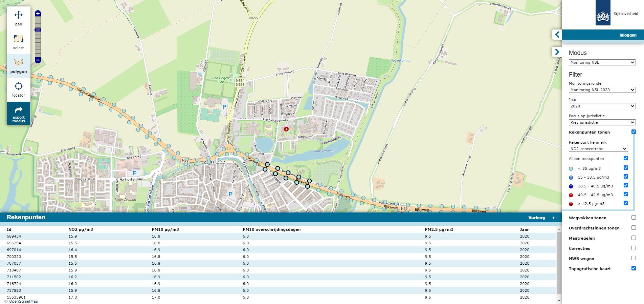Enable Wegvakken tonen checkbox
644x304 pixels.
pyautogui.click(x=634, y=218)
